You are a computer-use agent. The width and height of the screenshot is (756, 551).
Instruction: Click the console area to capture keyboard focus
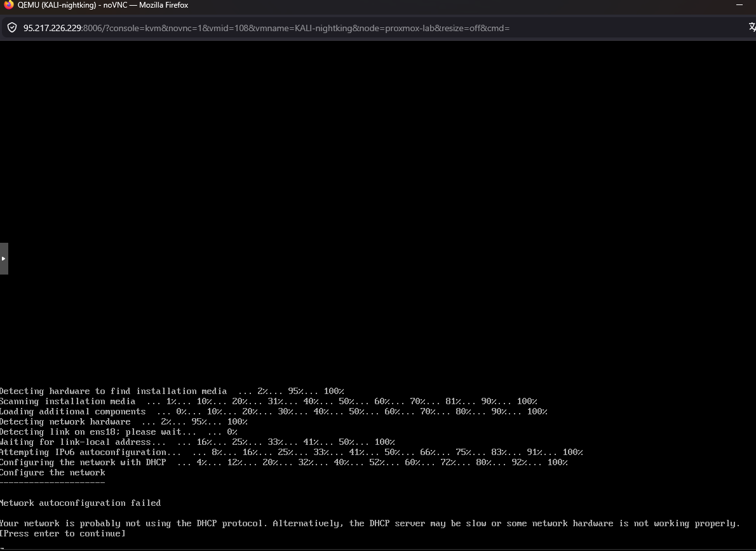378,222
